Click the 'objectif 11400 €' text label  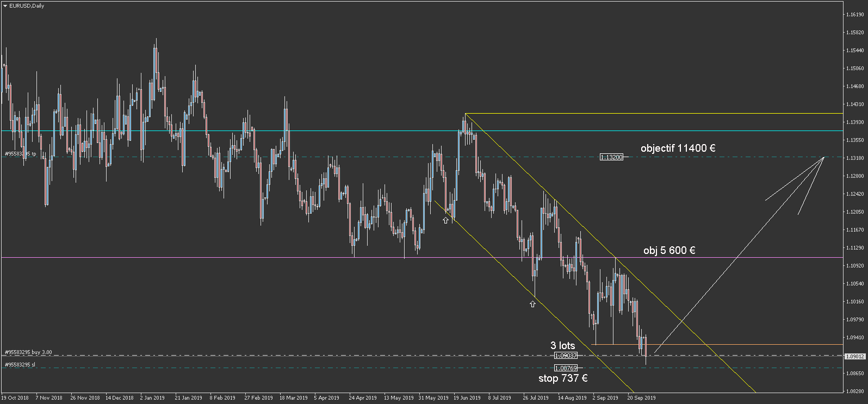(678, 148)
